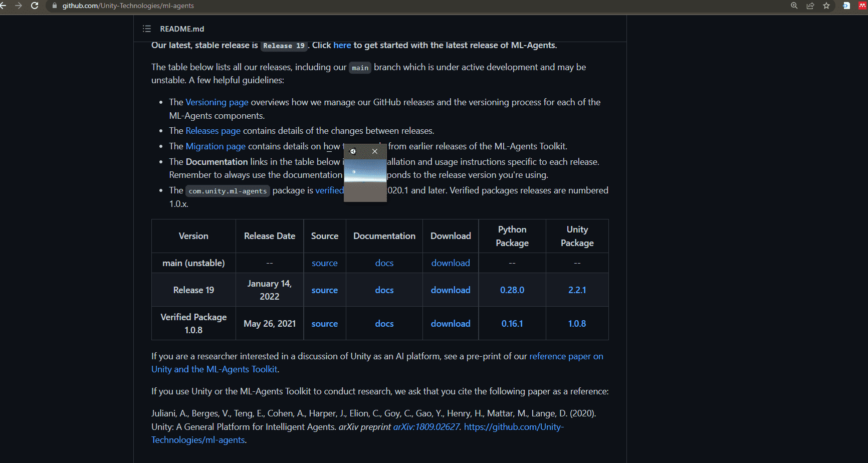Open download link for Release 19

[451, 290]
